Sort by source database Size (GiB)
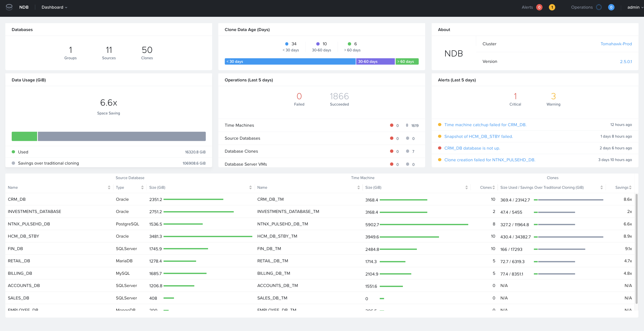Viewport: 644px width, 331px height. 250,188
